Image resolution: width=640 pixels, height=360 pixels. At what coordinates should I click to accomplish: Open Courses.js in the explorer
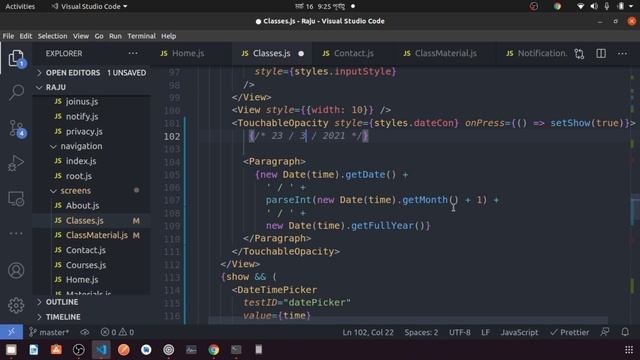tap(86, 265)
